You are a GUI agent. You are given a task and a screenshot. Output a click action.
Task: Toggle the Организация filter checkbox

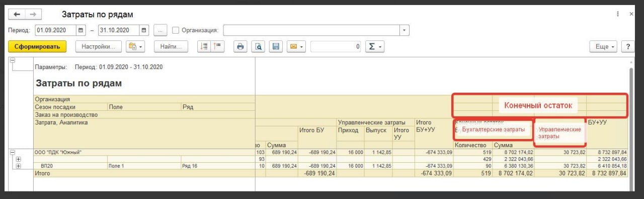pyautogui.click(x=176, y=30)
